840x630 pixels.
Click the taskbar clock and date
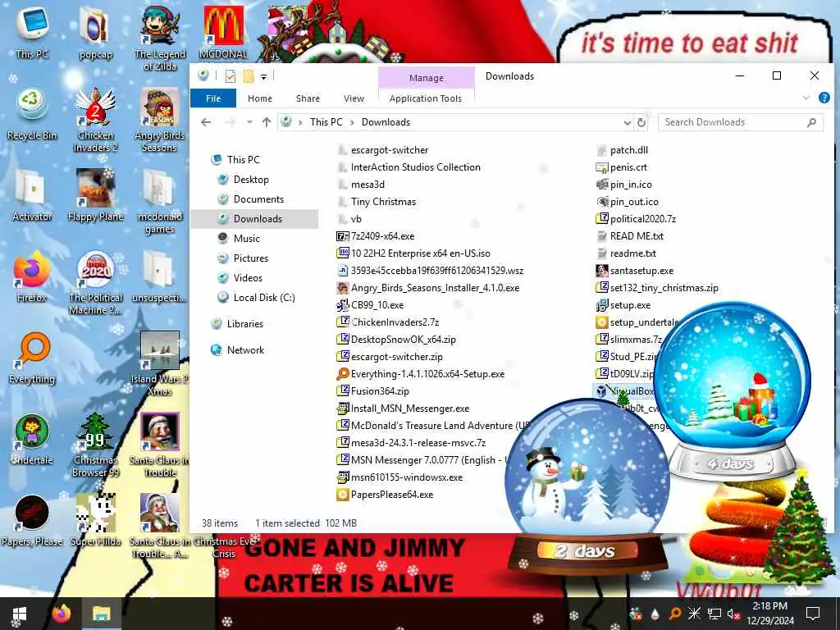click(x=770, y=614)
